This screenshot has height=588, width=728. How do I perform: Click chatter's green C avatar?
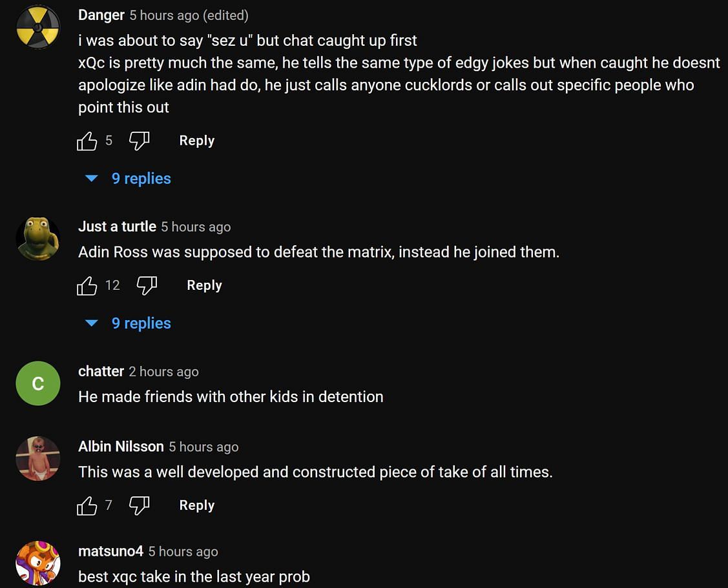(38, 383)
